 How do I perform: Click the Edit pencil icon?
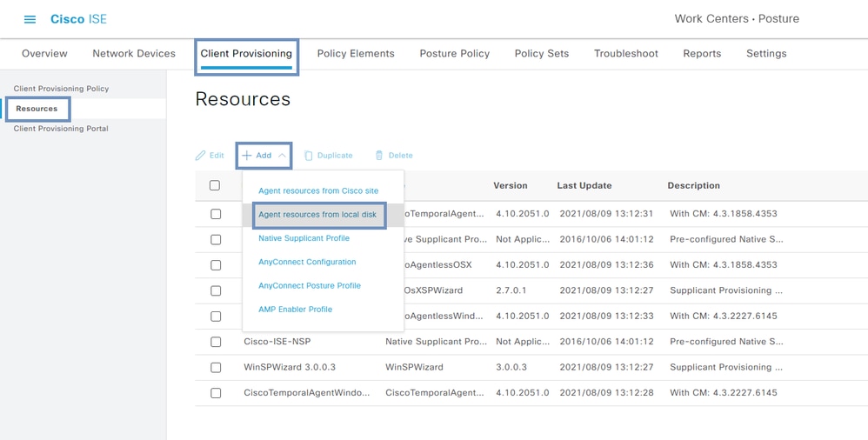pyautogui.click(x=200, y=156)
